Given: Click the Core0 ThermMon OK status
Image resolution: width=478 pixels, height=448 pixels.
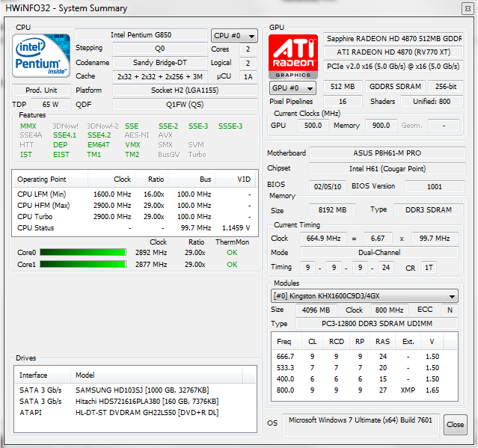Looking at the screenshot, I should tap(232, 252).
